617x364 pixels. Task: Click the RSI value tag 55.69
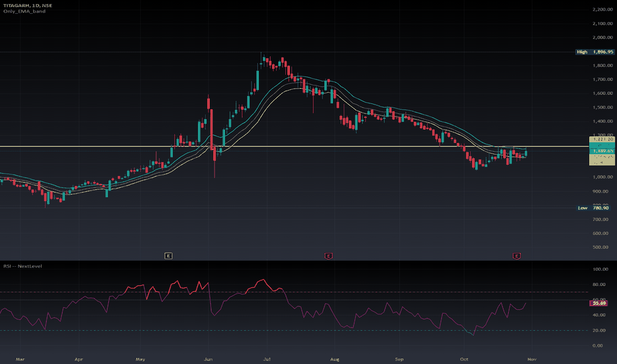599,303
